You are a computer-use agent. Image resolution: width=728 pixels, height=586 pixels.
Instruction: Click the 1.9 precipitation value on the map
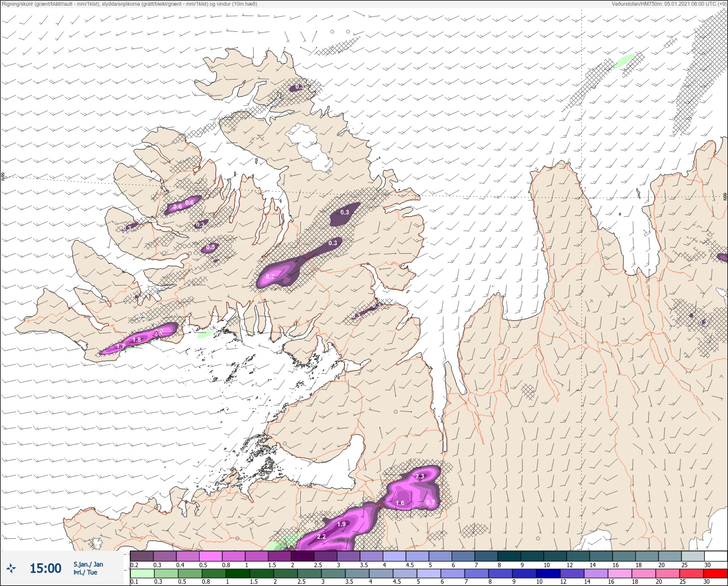(341, 524)
